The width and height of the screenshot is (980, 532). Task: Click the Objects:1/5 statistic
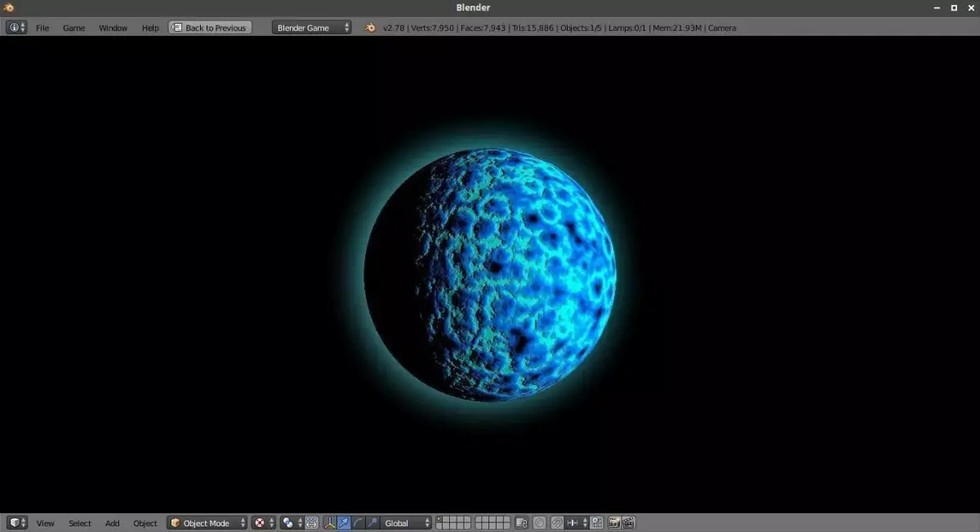click(582, 28)
